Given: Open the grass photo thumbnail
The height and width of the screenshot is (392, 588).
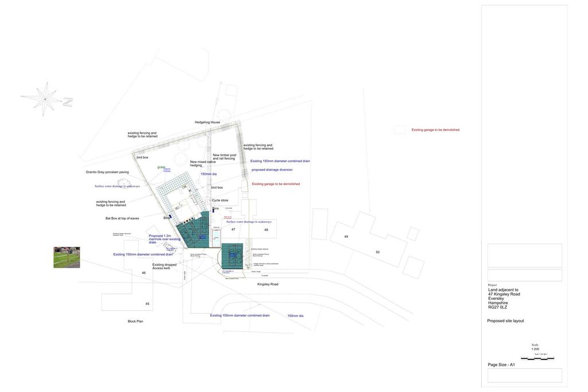Looking at the screenshot, I should (x=67, y=257).
